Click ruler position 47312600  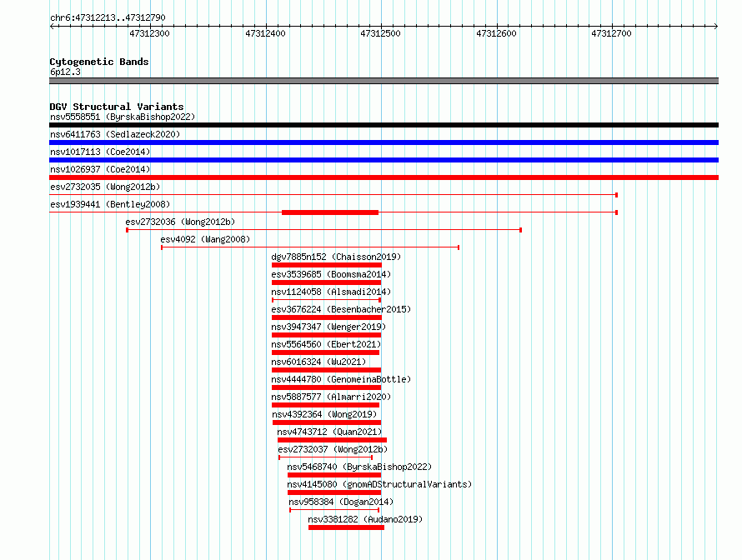(496, 33)
